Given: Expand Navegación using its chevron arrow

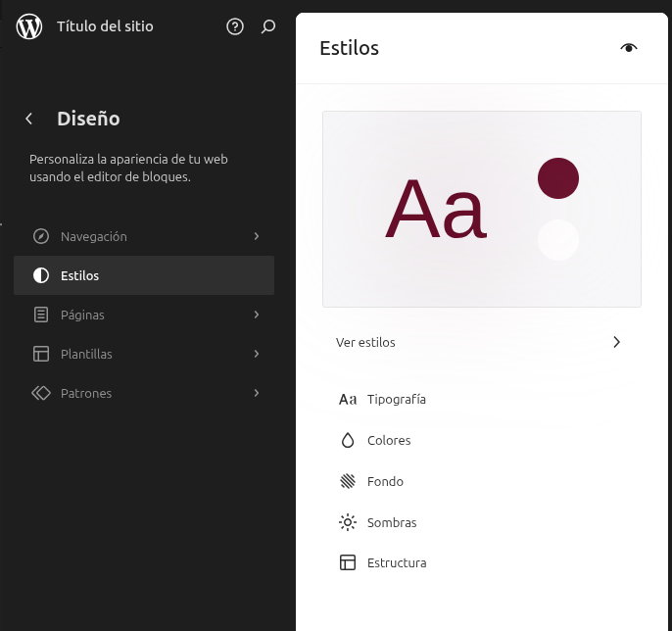Looking at the screenshot, I should point(256,236).
